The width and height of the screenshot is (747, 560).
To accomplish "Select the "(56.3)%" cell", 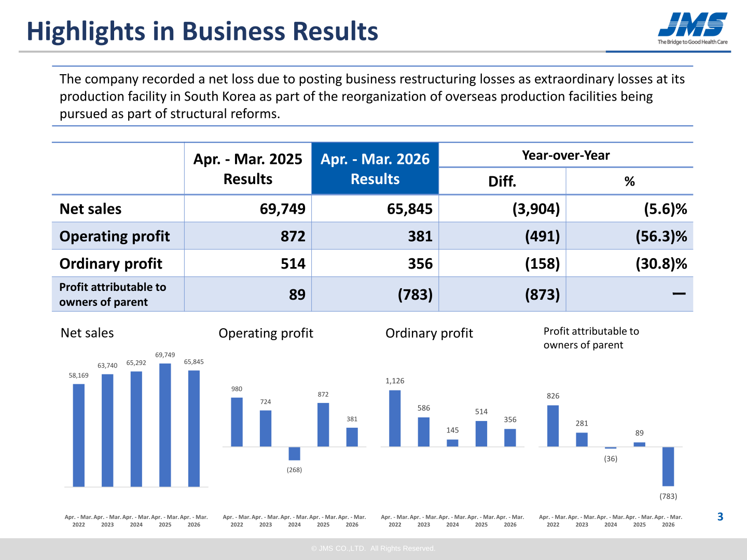I will 661,236.
